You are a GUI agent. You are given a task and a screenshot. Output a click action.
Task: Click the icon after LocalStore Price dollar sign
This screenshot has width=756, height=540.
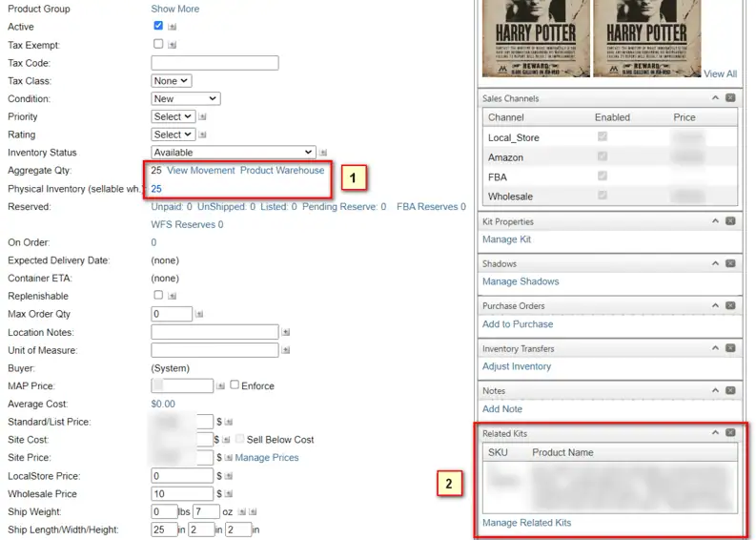(229, 476)
